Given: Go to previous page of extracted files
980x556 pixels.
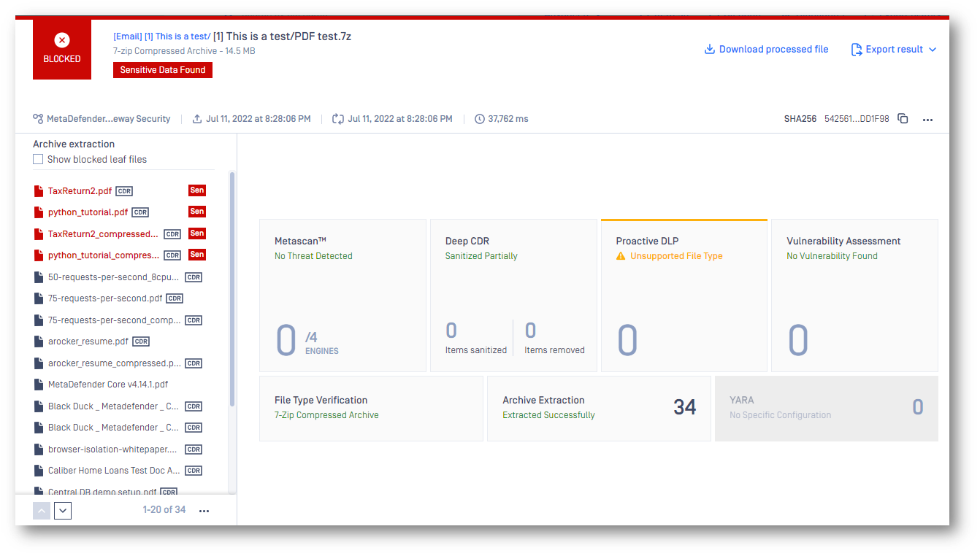Looking at the screenshot, I should (x=42, y=511).
